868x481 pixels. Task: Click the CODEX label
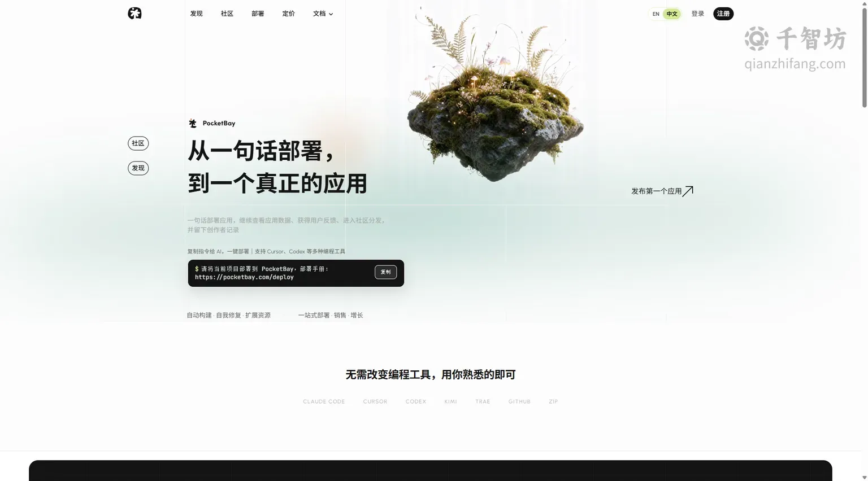416,401
